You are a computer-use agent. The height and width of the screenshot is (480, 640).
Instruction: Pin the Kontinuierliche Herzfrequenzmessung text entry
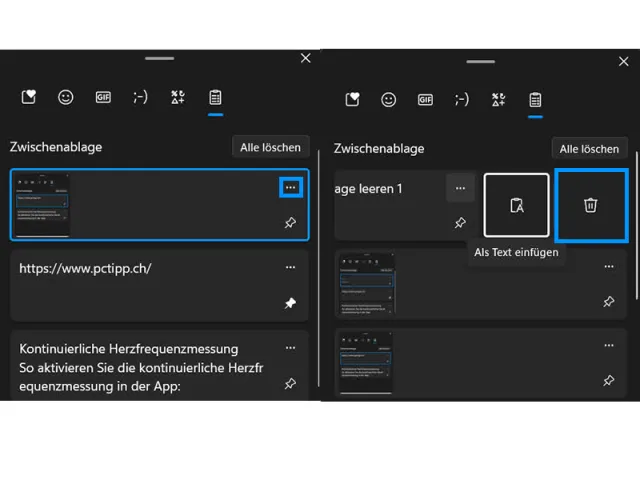click(290, 383)
